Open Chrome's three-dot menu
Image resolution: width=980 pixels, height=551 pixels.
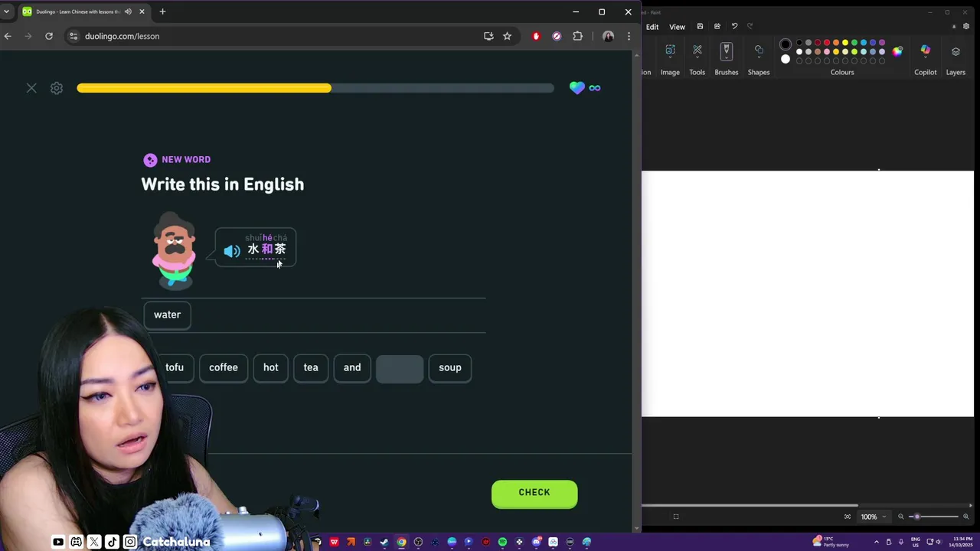pos(629,36)
